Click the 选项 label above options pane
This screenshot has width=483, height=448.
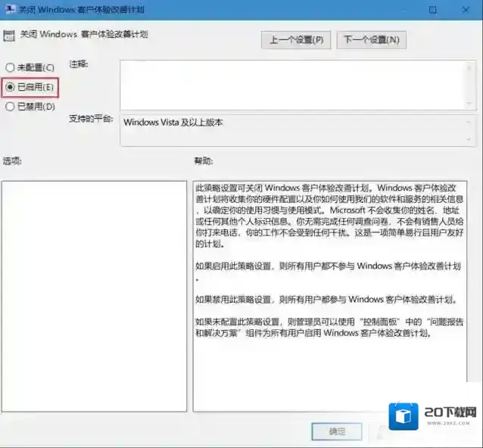12,160
